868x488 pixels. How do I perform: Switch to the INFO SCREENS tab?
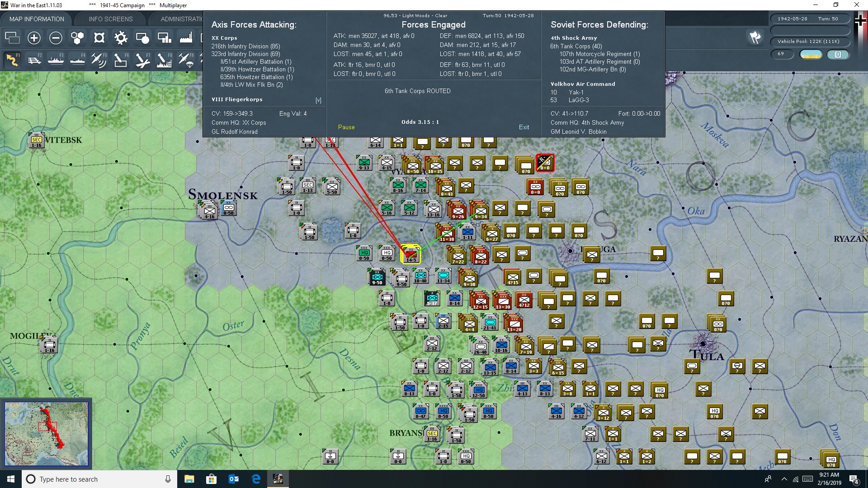(x=111, y=19)
